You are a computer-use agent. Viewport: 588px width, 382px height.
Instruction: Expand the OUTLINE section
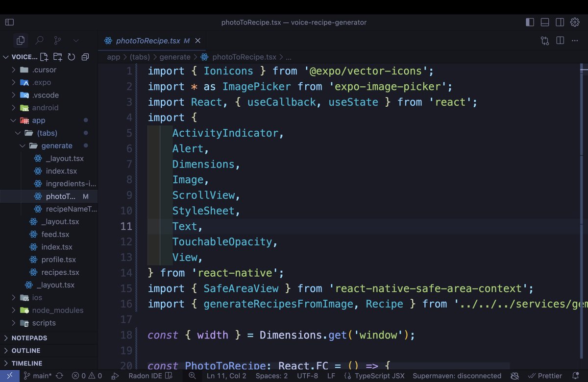pyautogui.click(x=49, y=351)
